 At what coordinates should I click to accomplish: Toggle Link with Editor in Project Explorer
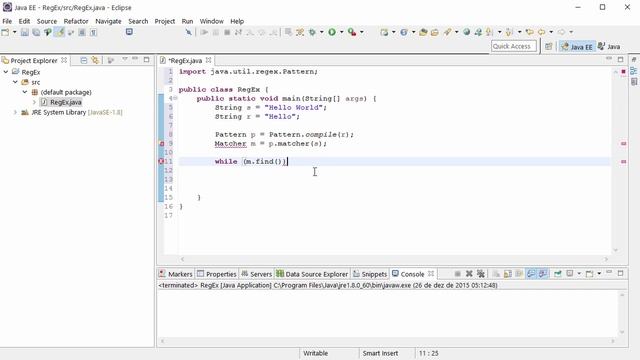95,60
